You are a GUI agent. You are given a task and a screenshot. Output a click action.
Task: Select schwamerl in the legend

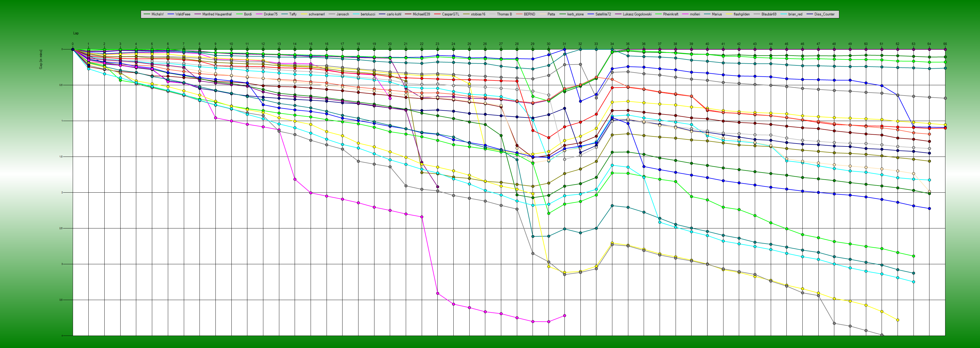(x=317, y=14)
